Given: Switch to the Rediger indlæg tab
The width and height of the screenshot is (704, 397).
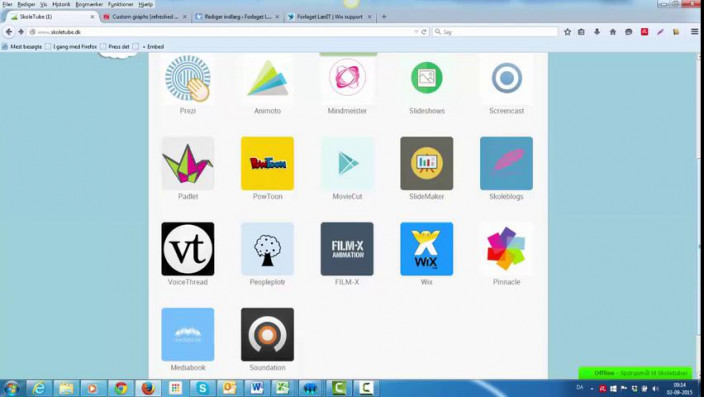Looking at the screenshot, I should 238,17.
